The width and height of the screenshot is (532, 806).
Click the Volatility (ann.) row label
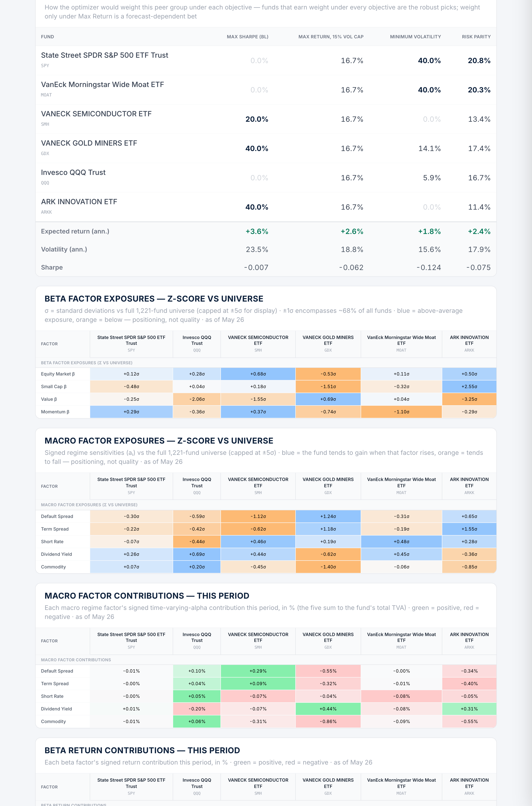click(x=64, y=249)
